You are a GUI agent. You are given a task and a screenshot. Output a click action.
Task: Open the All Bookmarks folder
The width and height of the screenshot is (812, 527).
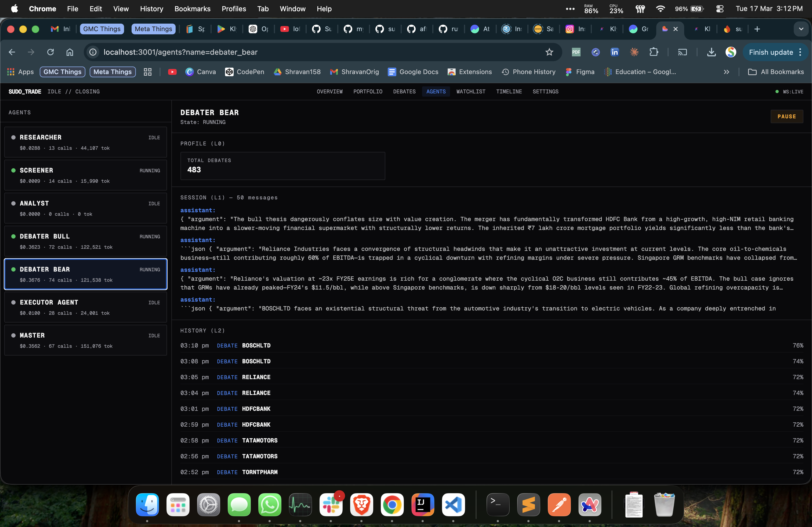(x=776, y=72)
